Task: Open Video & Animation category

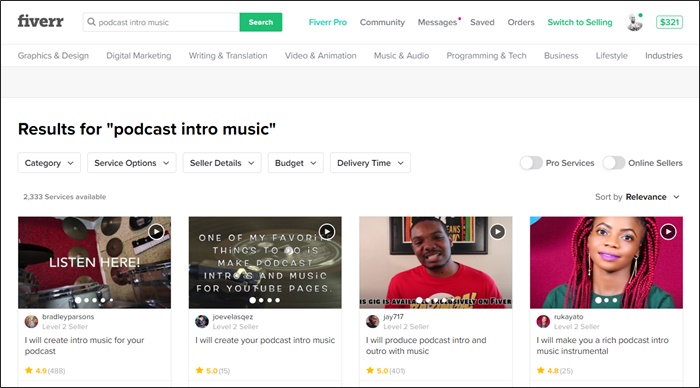Action: coord(321,56)
